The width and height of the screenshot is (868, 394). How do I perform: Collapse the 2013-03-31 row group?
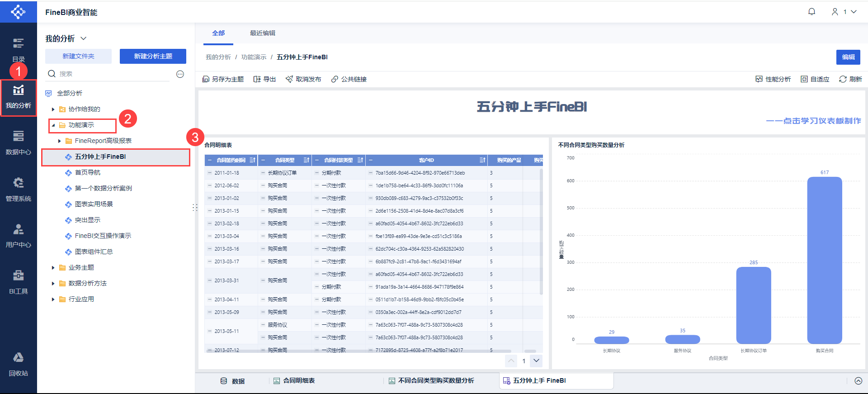coord(210,280)
